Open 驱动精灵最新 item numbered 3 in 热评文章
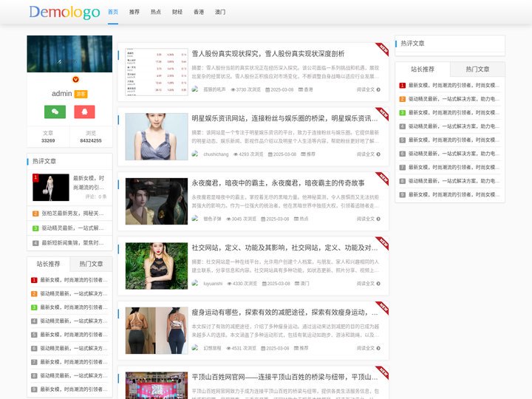 click(72, 228)
